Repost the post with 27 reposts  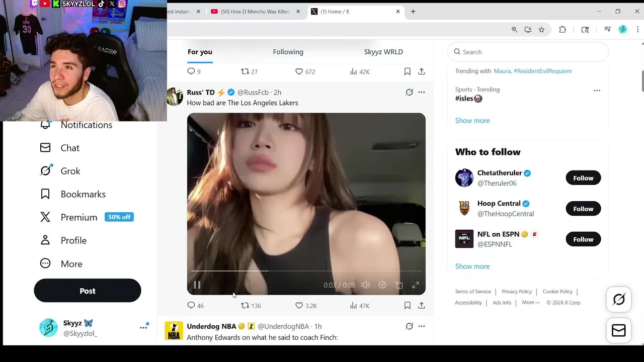[249, 72]
